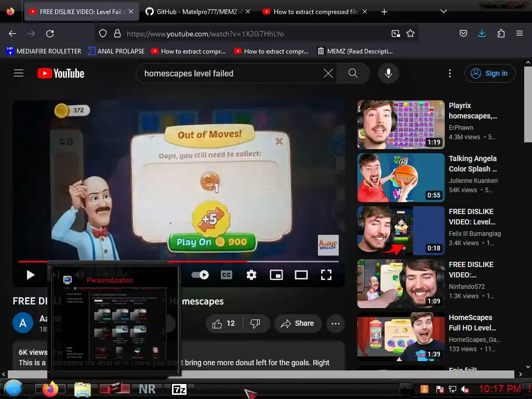This screenshot has height=399, width=532.
Task: Open channel avatar letter A
Action: click(23, 323)
